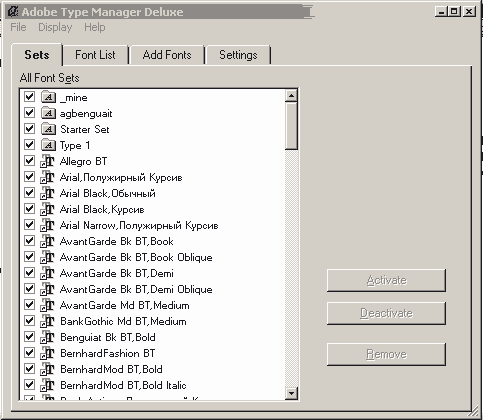Uncheck the agbenguait set checkbox
Image resolution: width=483 pixels, height=420 pixels.
pos(29,113)
